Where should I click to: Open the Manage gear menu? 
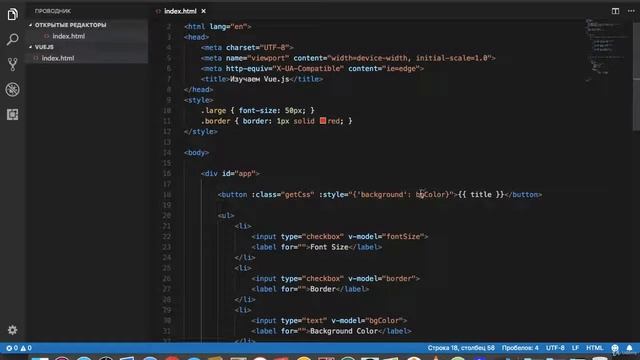(x=12, y=330)
